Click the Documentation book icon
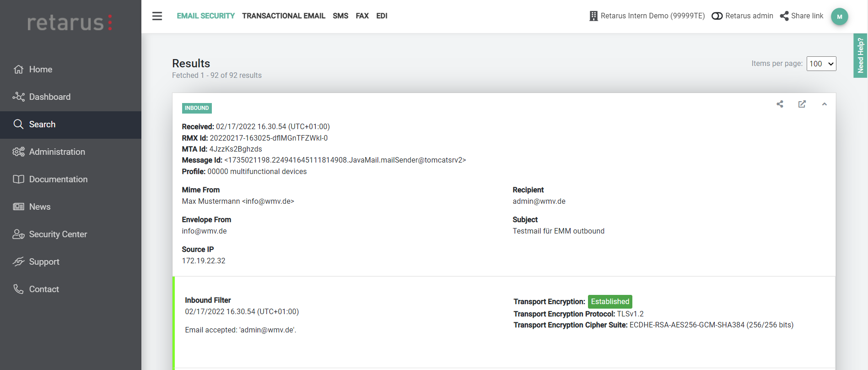 coord(18,179)
